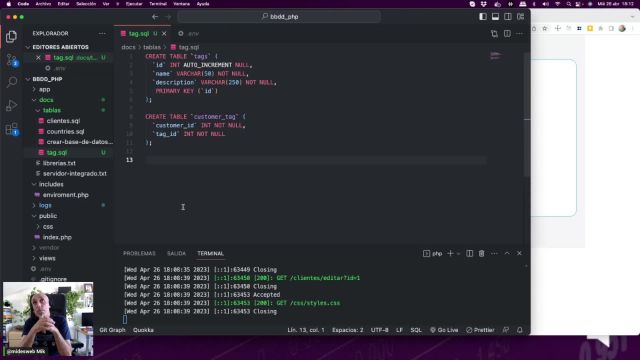Kill terminal with trash icon

482,253
